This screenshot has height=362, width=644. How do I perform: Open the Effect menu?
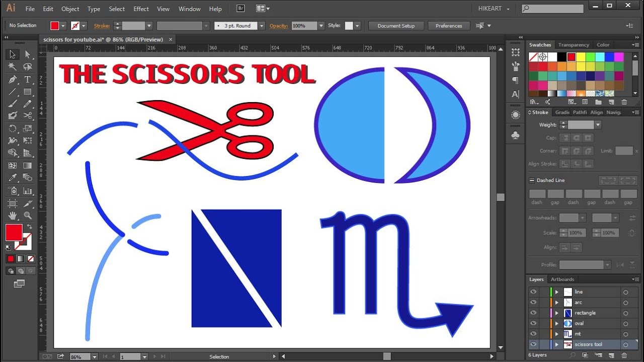click(x=141, y=9)
